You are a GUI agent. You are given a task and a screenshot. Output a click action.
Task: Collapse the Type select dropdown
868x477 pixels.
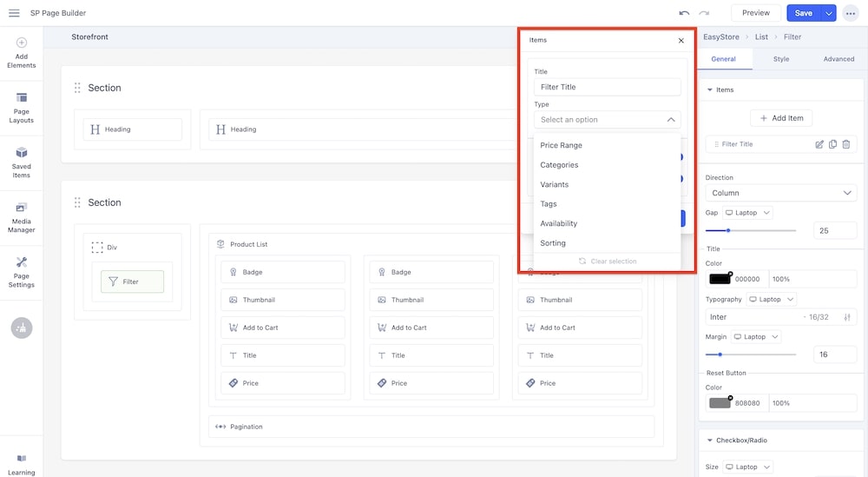pos(671,120)
